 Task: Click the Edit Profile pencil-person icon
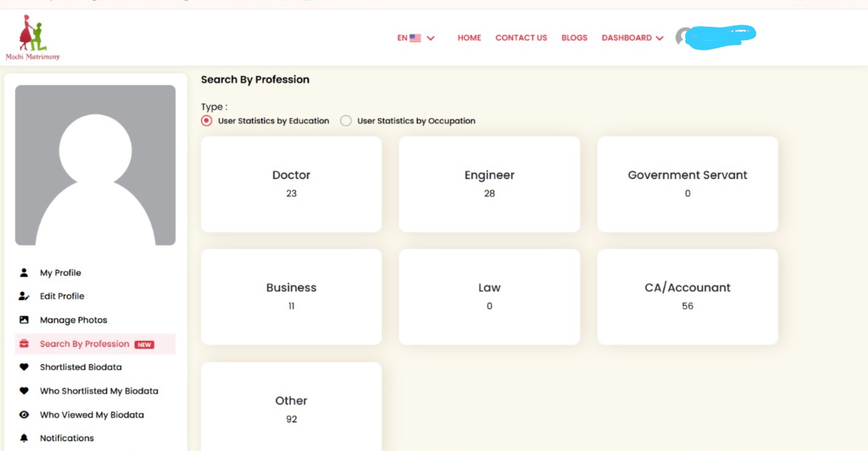click(24, 296)
